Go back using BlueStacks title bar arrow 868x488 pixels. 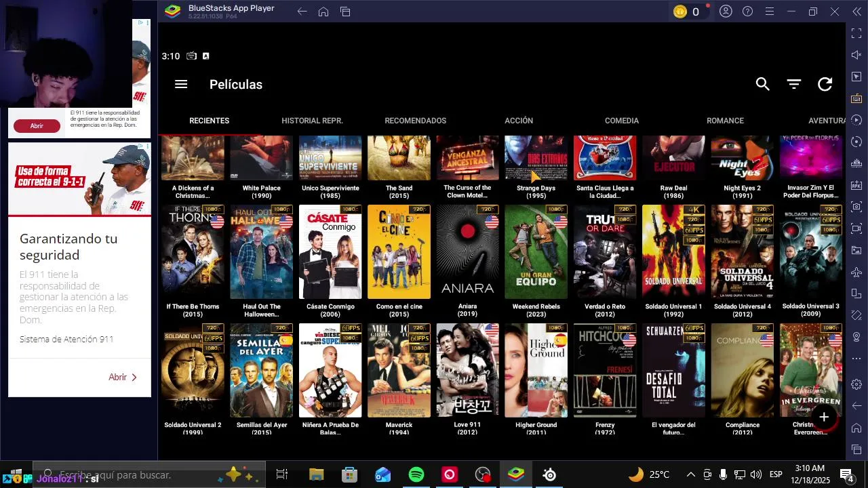[x=302, y=12]
